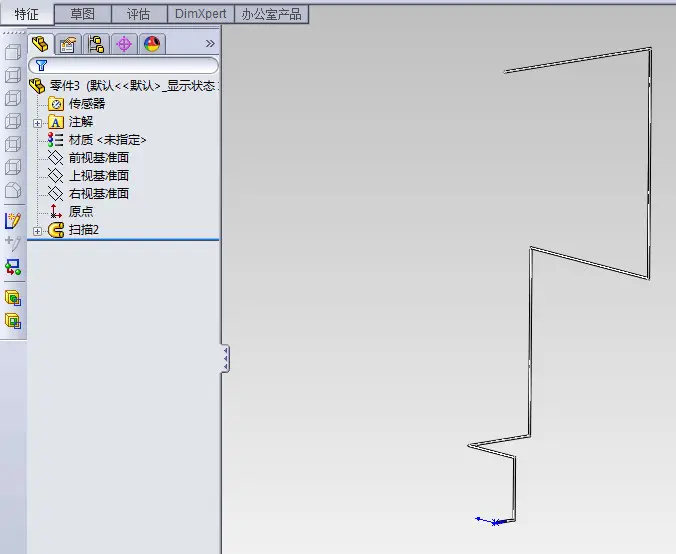Switch to the 特征 ribbon tab
Image resolution: width=676 pixels, height=554 pixels.
pos(27,14)
